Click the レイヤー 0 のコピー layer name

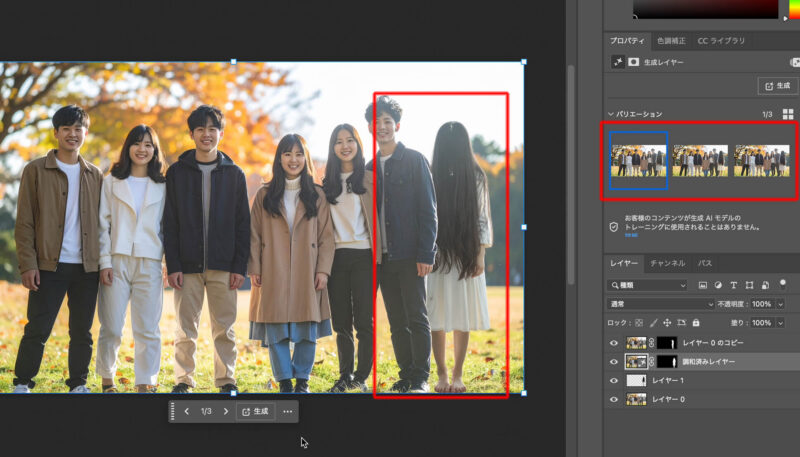(713, 343)
